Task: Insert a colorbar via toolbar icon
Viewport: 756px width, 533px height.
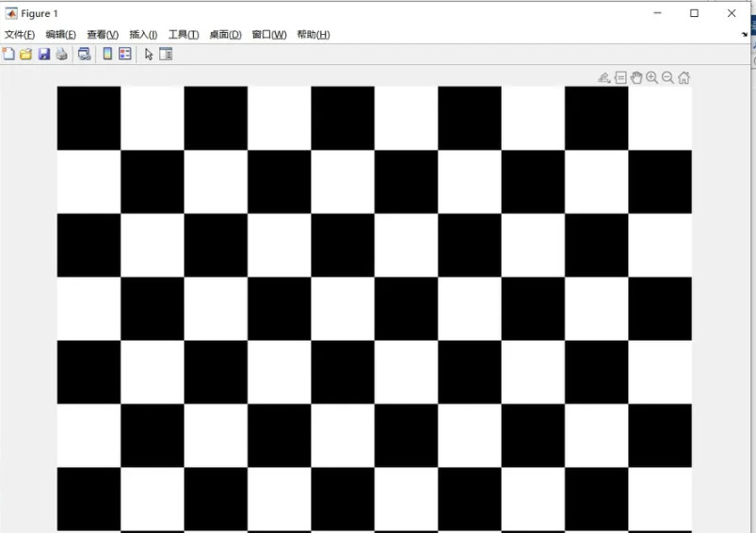Action: pyautogui.click(x=107, y=54)
